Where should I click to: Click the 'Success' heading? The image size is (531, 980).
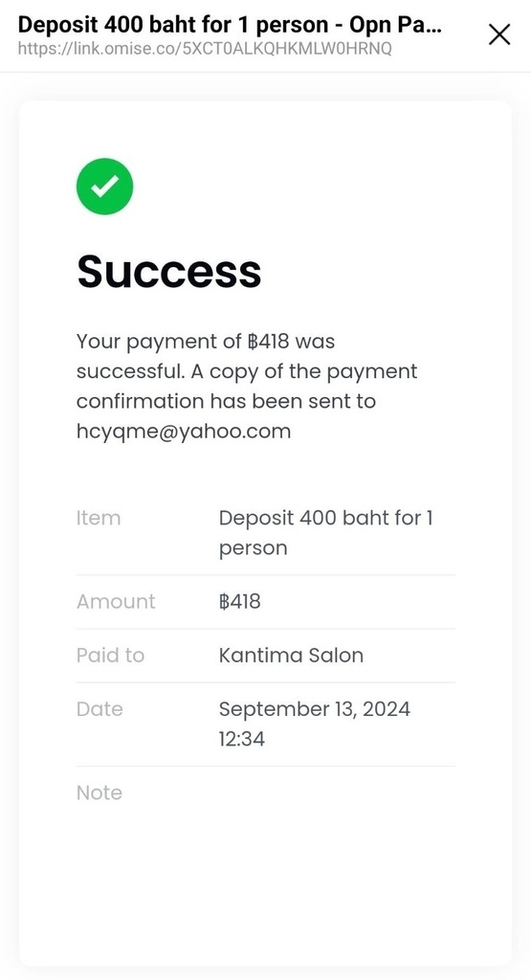(168, 271)
